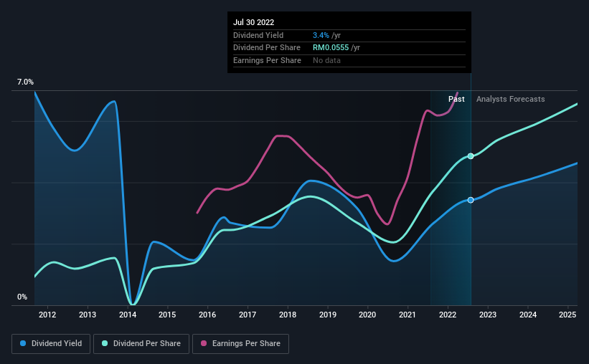The width and height of the screenshot is (589, 364).
Task: Click the tooltip Earnings Per Share row label
Action: [x=267, y=60]
